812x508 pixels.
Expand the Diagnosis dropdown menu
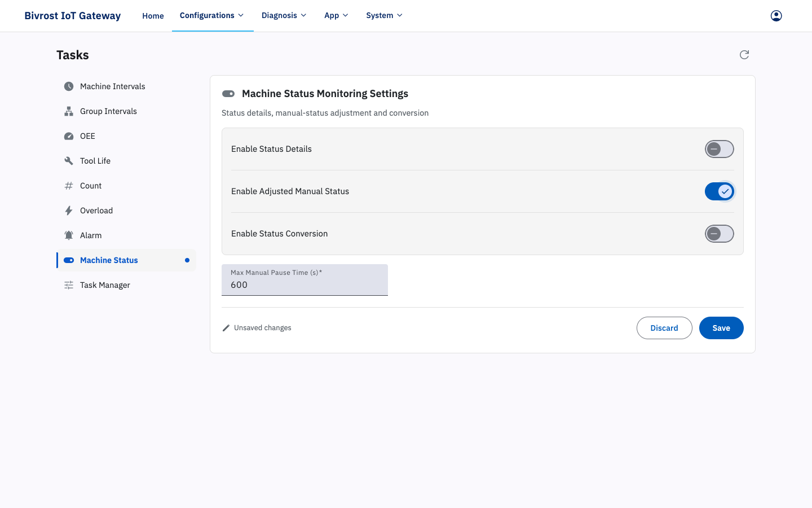[284, 16]
